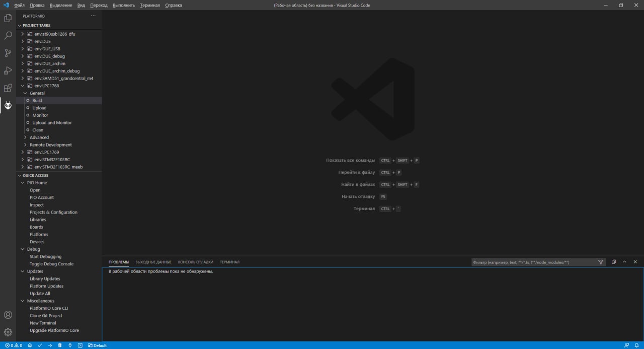Collapse the env:LPC1768 node
Screen dimensions: 644x349
tap(23, 86)
